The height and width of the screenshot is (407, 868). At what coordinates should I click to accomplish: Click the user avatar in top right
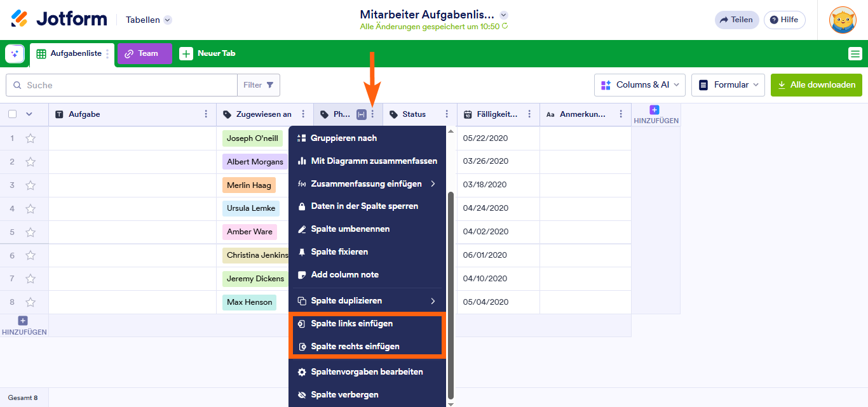click(843, 20)
